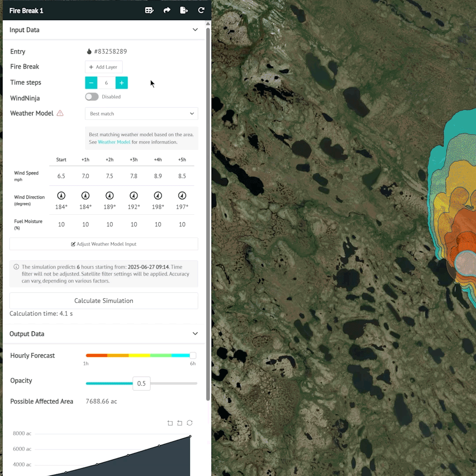476x476 pixels.
Task: Click the time steps value field
Action: (106, 82)
